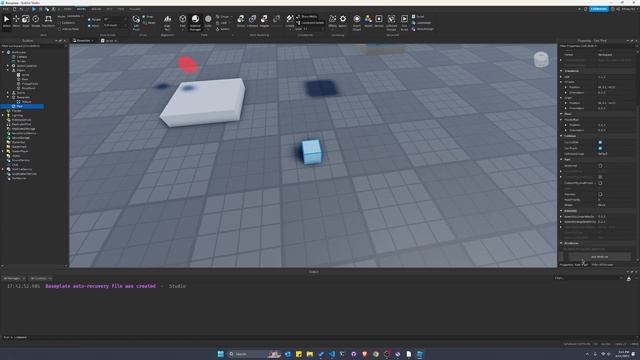Viewport: 640px width, 360px height.
Task: Expand the Workspace node in Explorer
Action: [3, 52]
